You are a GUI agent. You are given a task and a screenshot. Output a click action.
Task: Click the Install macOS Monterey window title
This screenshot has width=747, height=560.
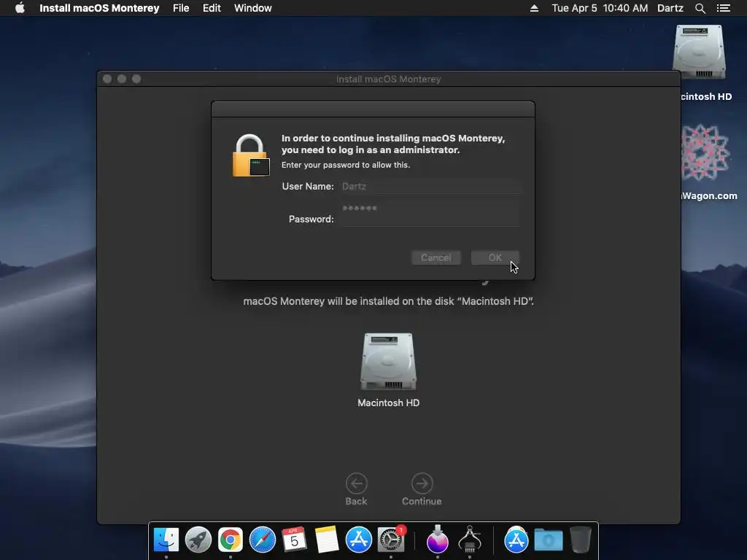pyautogui.click(x=388, y=79)
